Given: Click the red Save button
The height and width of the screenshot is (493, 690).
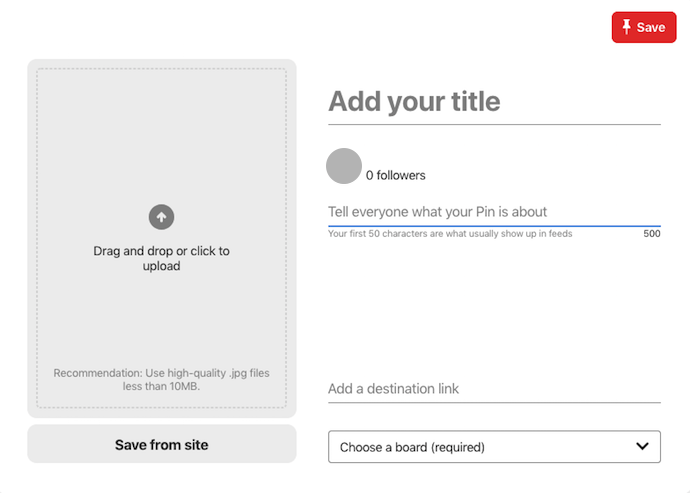Looking at the screenshot, I should tap(643, 27).
